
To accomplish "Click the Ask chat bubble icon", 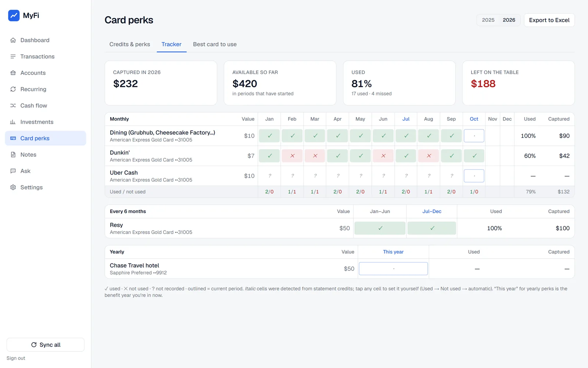I will (x=13, y=171).
